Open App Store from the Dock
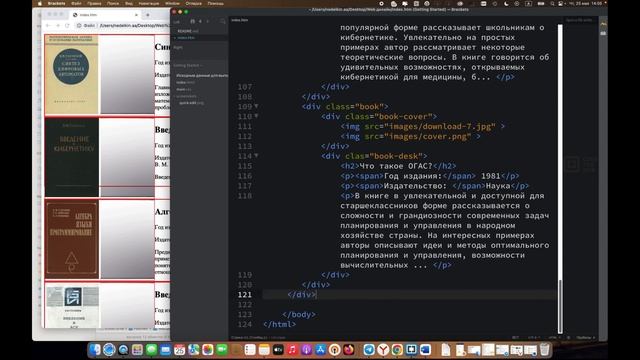This screenshot has width=640, height=360. 320,349
